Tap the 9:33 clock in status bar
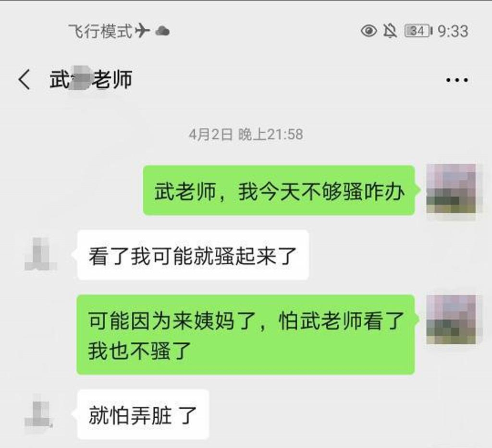Image resolution: width=492 pixels, height=448 pixels. point(453,31)
